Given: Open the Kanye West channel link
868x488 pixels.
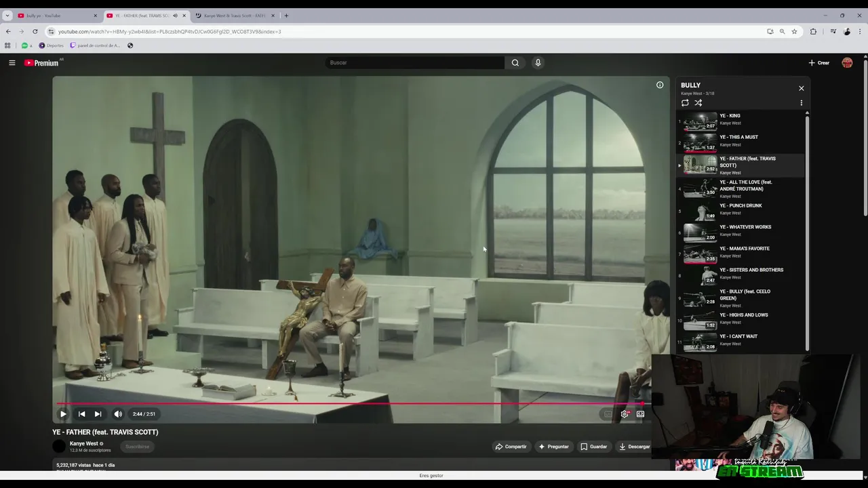Looking at the screenshot, I should [x=84, y=444].
